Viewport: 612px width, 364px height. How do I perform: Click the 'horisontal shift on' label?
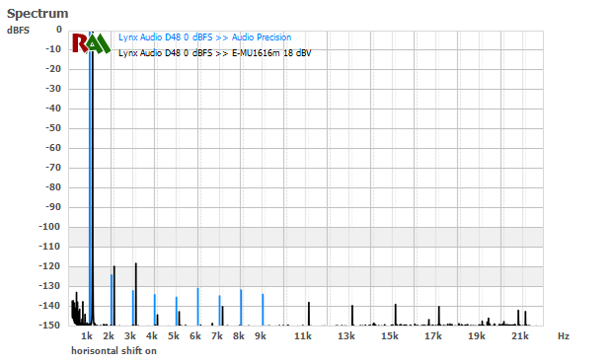pos(114,351)
